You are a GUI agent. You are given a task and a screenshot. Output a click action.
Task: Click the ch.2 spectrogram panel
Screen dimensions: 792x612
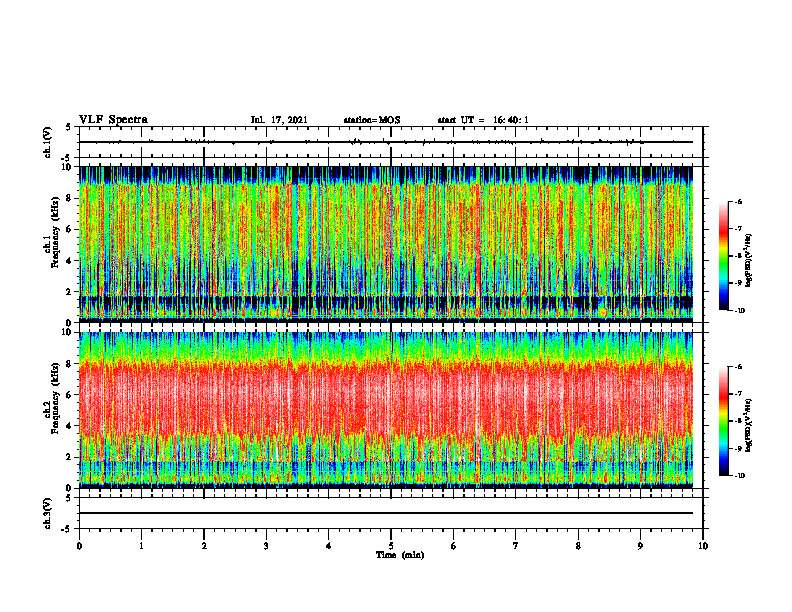[385, 410]
